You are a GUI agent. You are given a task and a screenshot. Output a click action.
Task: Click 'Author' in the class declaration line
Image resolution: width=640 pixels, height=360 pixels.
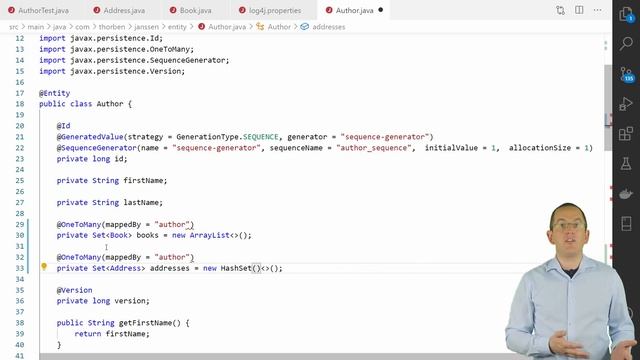[x=110, y=104]
